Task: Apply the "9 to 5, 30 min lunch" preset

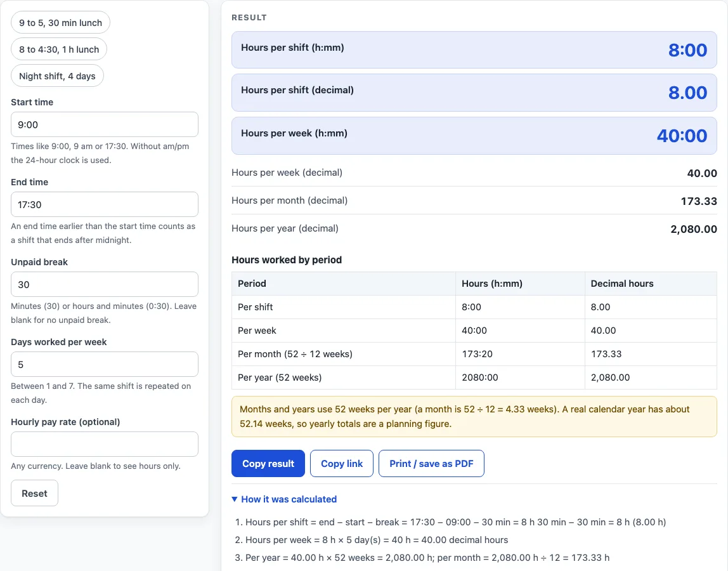Action: 60,23
